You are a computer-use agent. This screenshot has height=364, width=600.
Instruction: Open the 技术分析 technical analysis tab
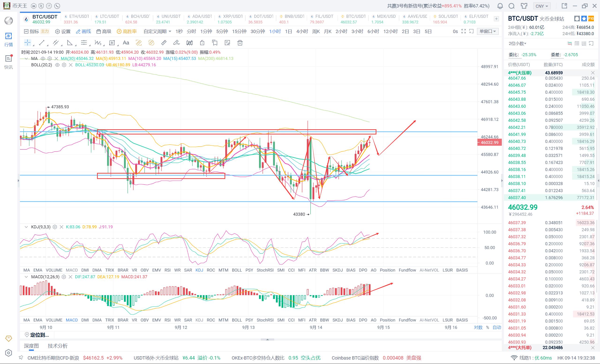58,346
